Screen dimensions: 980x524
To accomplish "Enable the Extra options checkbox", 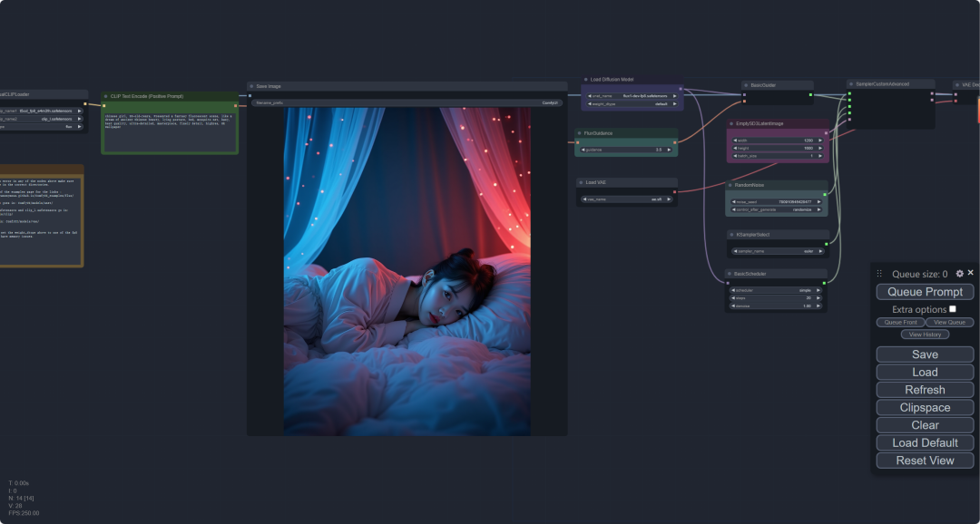I will pos(953,309).
